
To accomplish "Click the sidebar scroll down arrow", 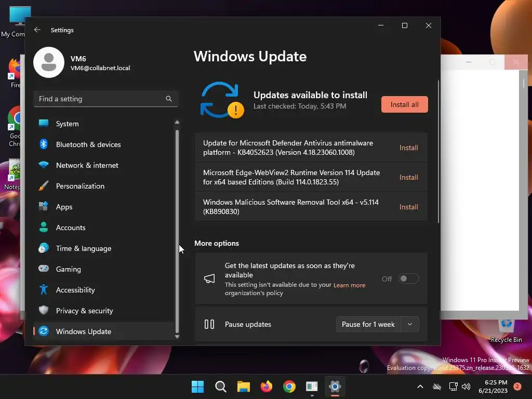I will (177, 337).
